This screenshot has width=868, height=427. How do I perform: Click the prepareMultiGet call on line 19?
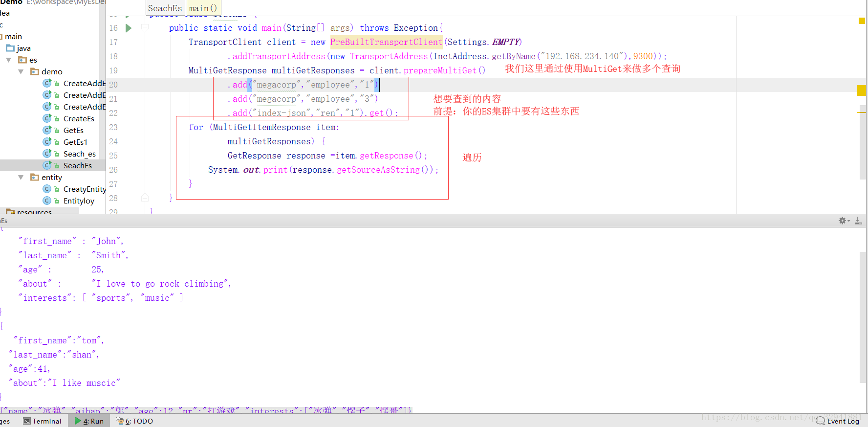pyautogui.click(x=440, y=70)
